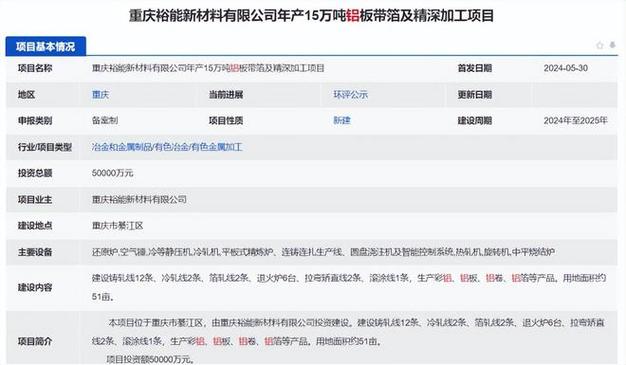Click the 更新日期 label
The image size is (626, 365).
click(x=474, y=95)
